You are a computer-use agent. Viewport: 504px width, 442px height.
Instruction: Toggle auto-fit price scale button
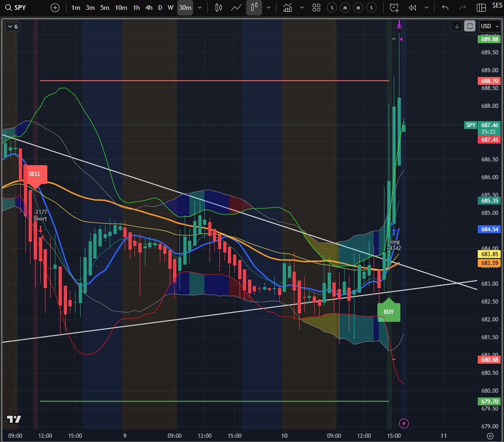point(469,26)
